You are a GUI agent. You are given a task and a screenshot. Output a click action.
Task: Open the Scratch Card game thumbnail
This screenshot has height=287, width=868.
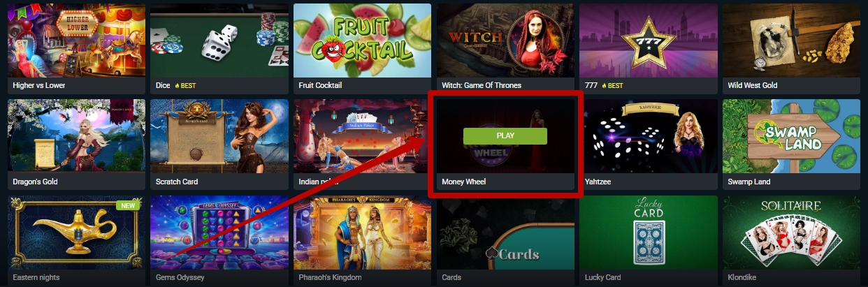(x=219, y=136)
